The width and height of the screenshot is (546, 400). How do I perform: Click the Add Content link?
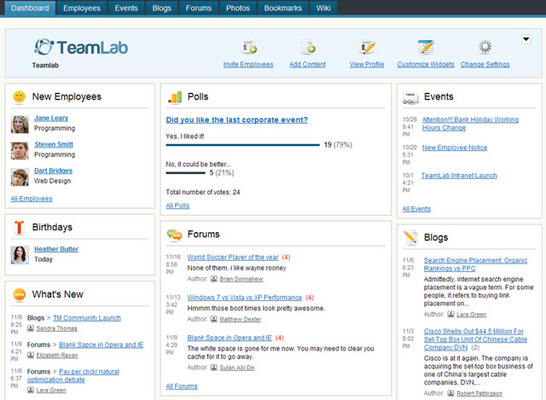point(308,64)
